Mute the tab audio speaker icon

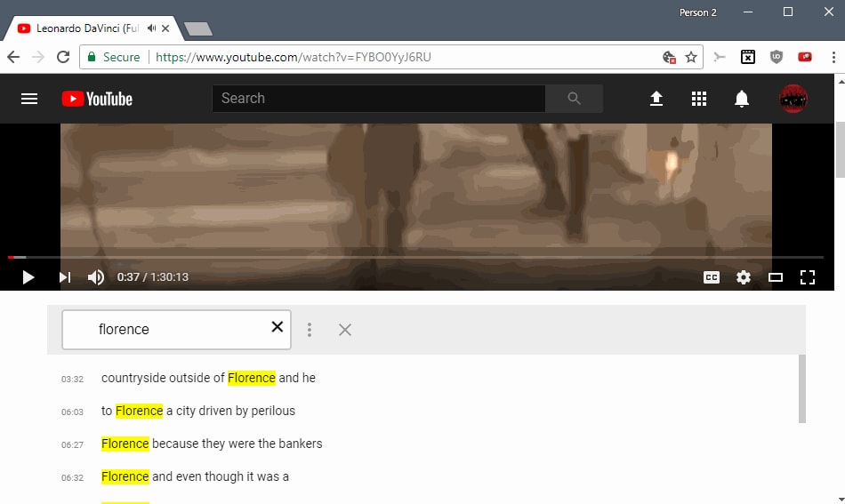tap(151, 28)
